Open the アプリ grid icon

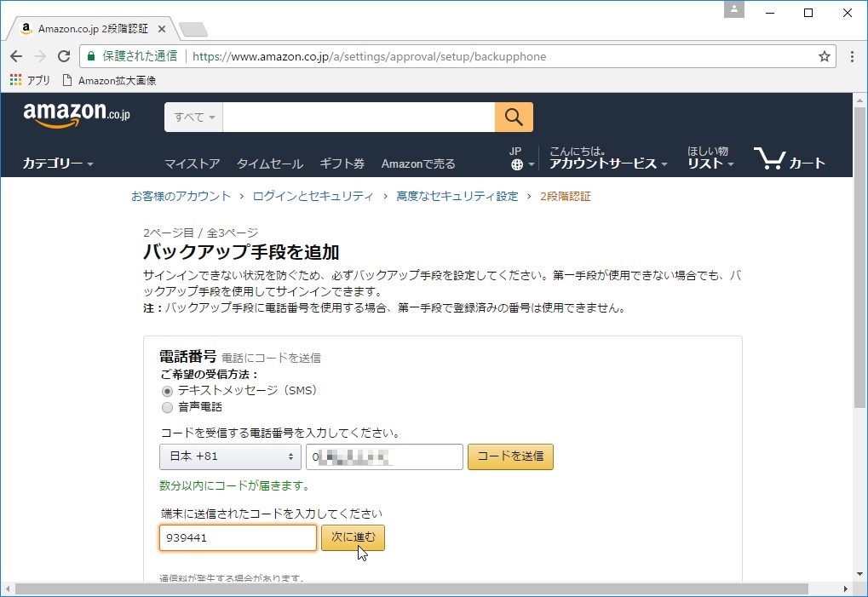point(14,79)
